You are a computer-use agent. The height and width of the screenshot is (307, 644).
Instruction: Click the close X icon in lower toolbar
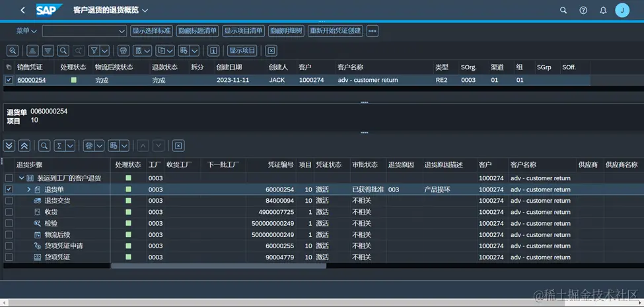[178, 145]
